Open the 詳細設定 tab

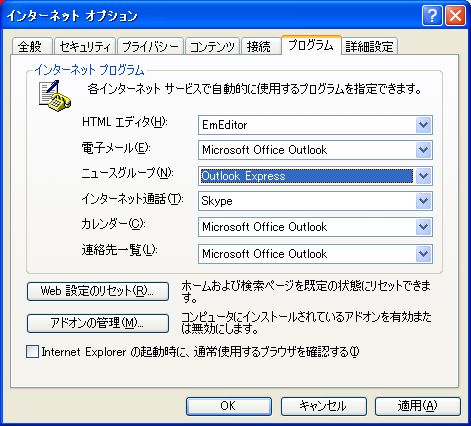(x=369, y=46)
